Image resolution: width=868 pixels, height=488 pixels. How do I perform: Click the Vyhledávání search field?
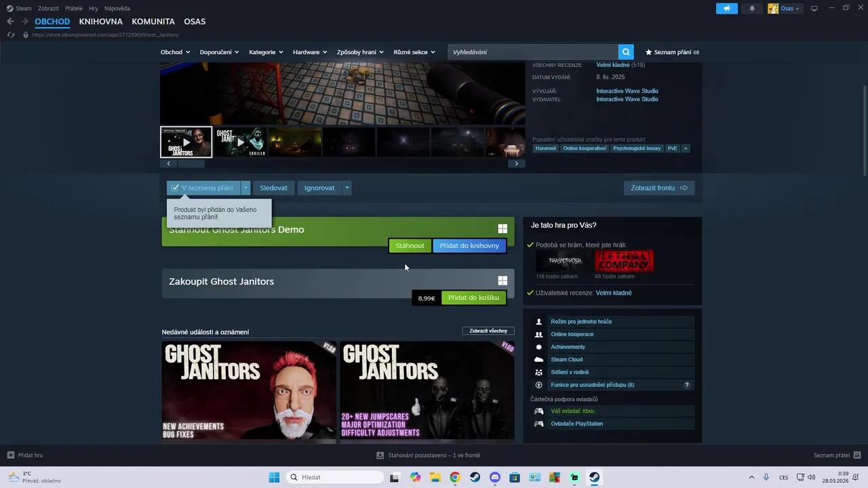point(533,52)
